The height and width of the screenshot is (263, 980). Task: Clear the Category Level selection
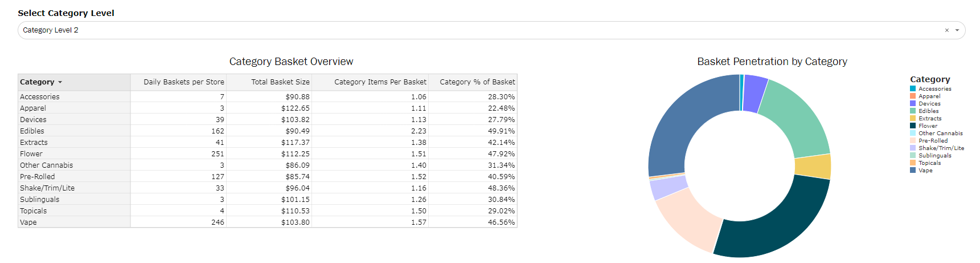[x=947, y=30]
